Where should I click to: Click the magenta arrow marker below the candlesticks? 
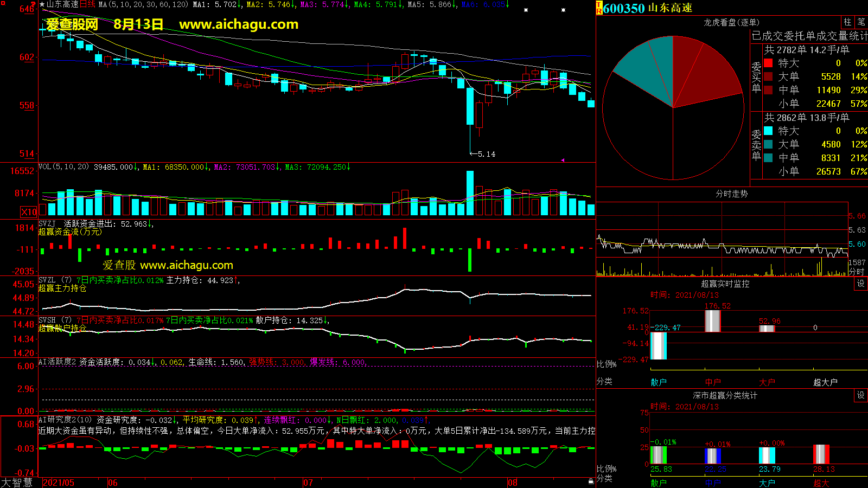pos(562,160)
